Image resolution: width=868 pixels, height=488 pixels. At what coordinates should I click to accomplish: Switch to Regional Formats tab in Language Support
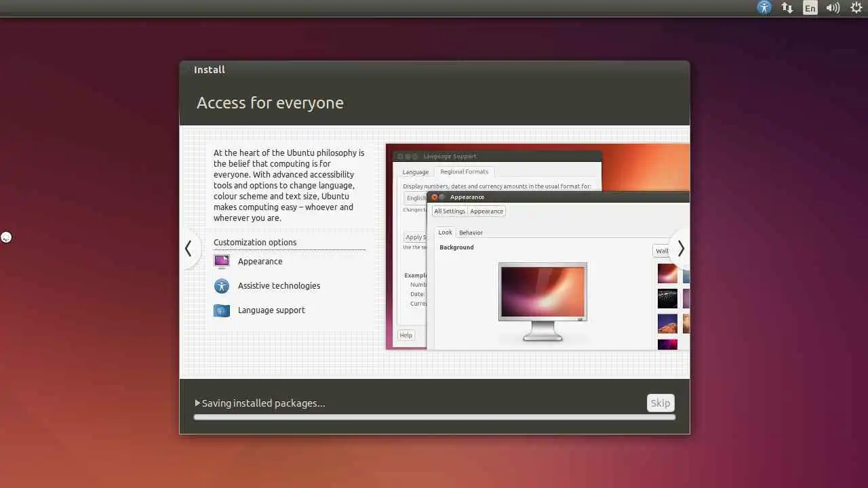pyautogui.click(x=465, y=172)
